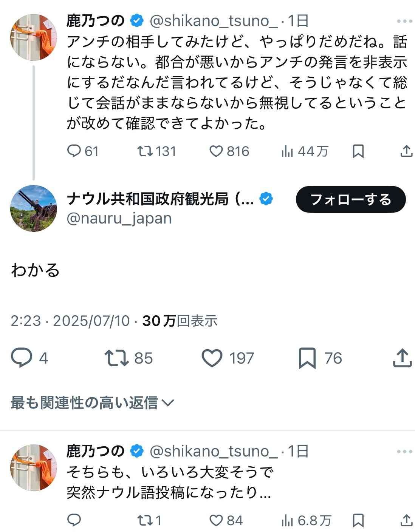Open more options on the bottom reply
Image resolution: width=415 pixels, height=532 pixels.
point(404,452)
